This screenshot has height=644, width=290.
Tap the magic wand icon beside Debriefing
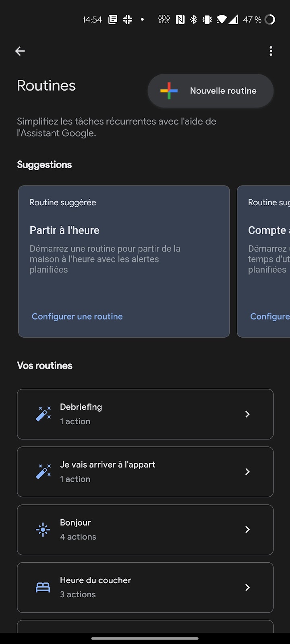(43, 414)
